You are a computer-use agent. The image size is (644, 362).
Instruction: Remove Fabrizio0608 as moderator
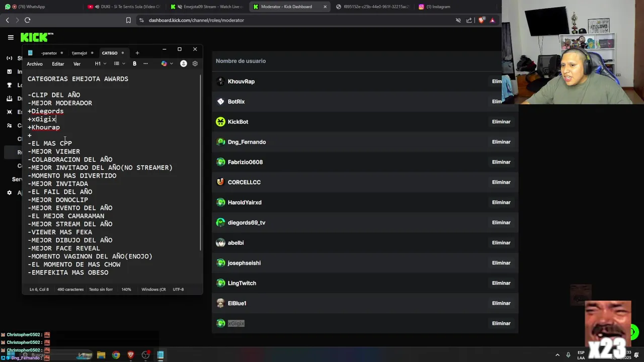(501, 162)
